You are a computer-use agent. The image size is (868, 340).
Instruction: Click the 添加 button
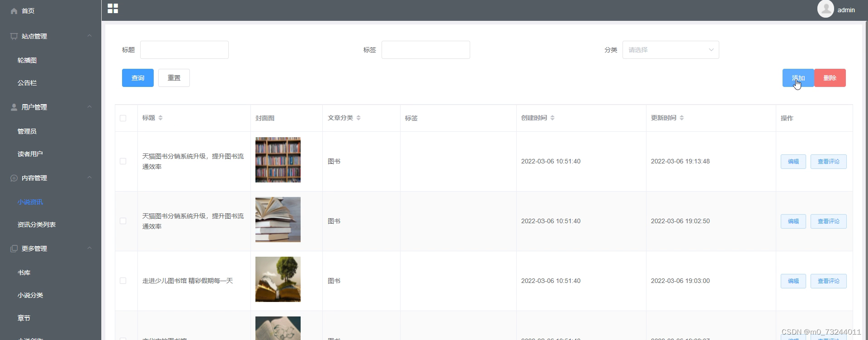[x=798, y=78]
